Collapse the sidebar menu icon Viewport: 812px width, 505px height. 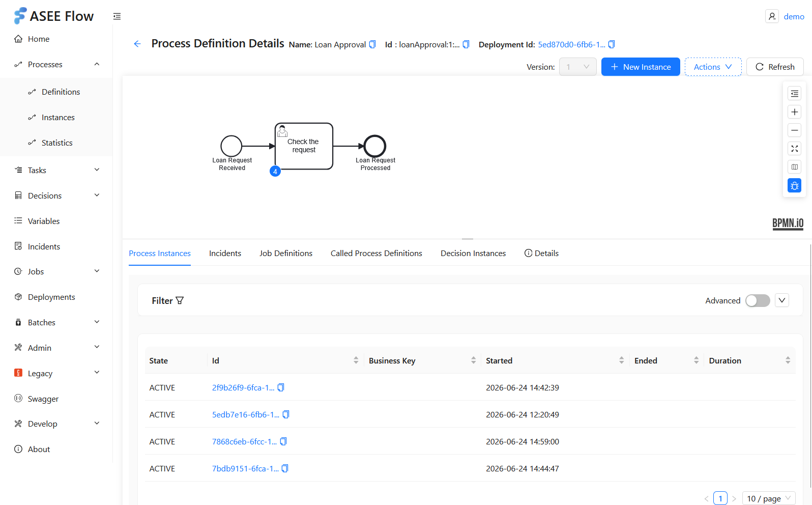tap(117, 16)
